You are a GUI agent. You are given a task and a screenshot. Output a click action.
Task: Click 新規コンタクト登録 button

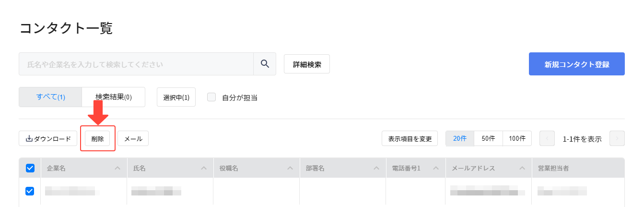click(577, 64)
